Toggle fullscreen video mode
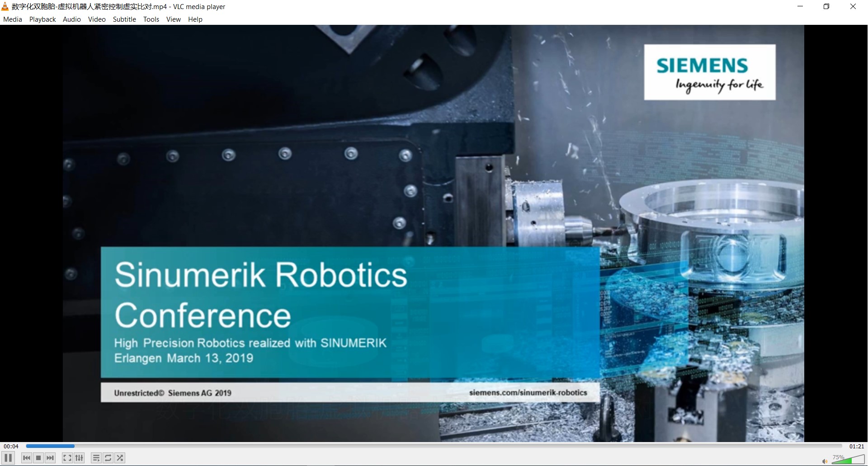This screenshot has width=868, height=466. [x=67, y=458]
